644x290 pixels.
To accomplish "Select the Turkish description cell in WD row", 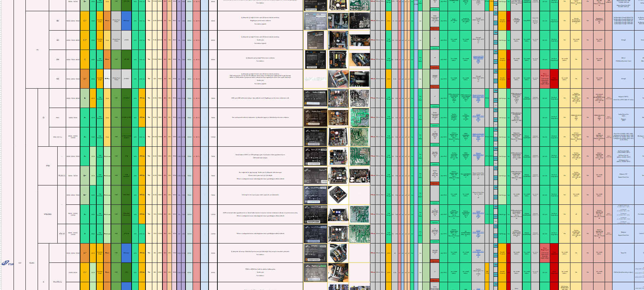I will [260, 79].
